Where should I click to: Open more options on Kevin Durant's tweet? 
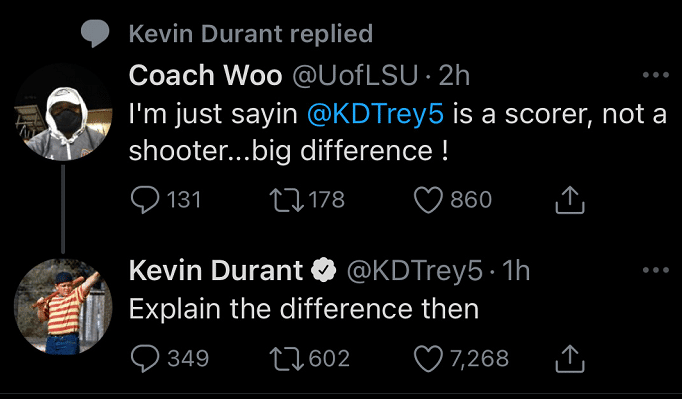click(655, 270)
